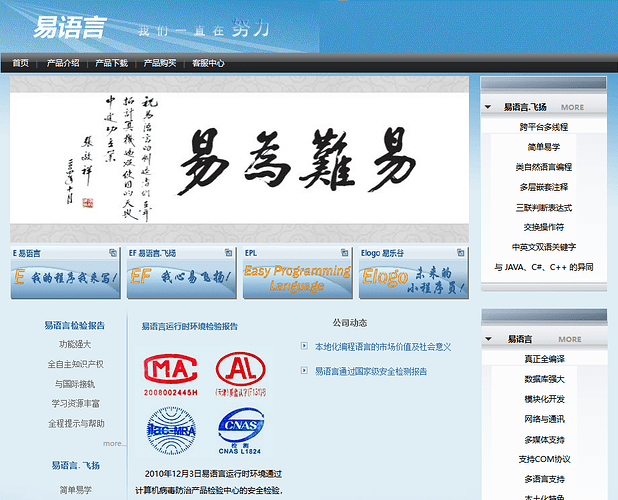Click 支持COM协议 in sidebar
Image resolution: width=618 pixels, height=500 pixels.
(544, 459)
